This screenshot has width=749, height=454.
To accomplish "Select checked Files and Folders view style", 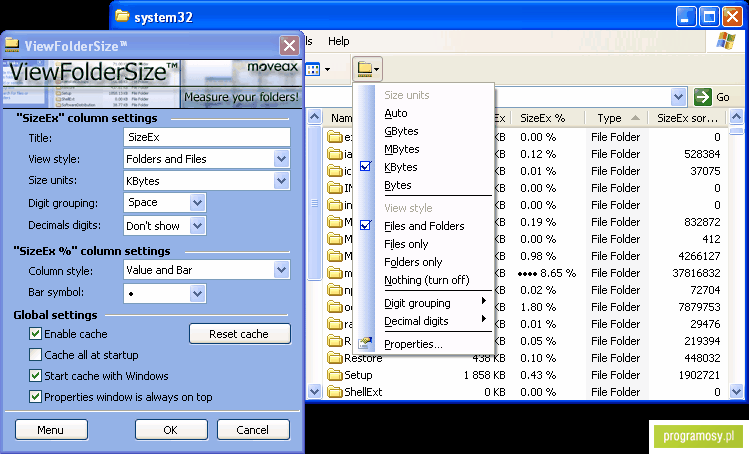I will pos(424,226).
